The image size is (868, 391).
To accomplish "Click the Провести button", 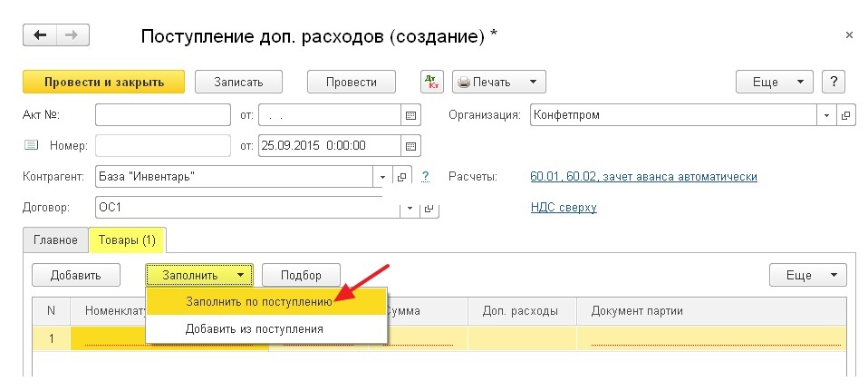I will tap(352, 82).
